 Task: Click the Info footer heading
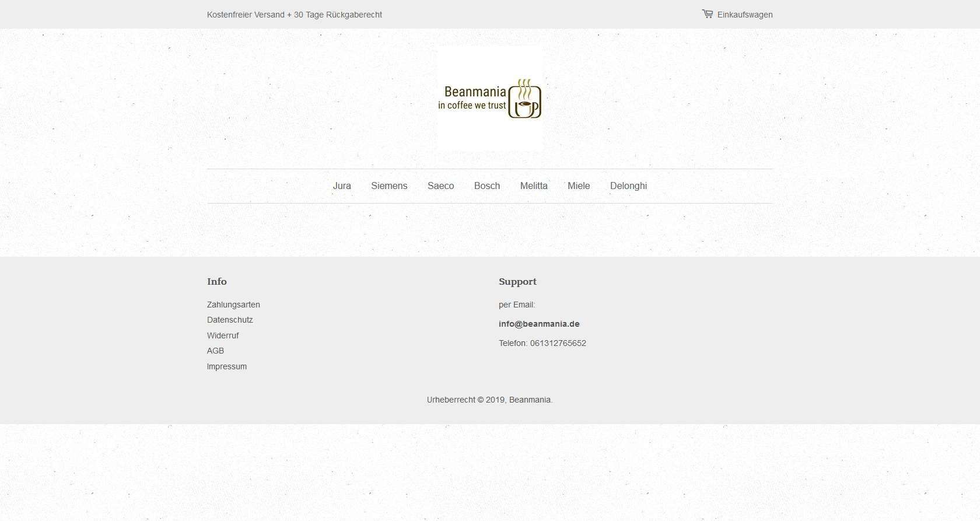pyautogui.click(x=217, y=281)
